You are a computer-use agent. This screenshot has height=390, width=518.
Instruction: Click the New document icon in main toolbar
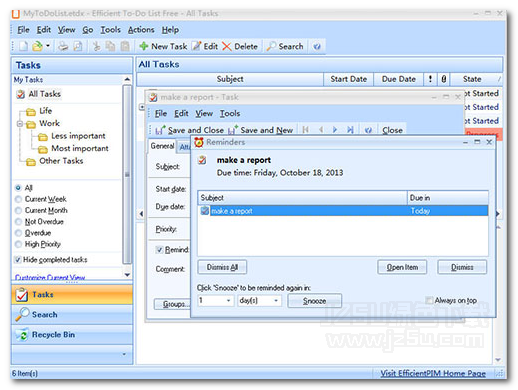coord(23,46)
